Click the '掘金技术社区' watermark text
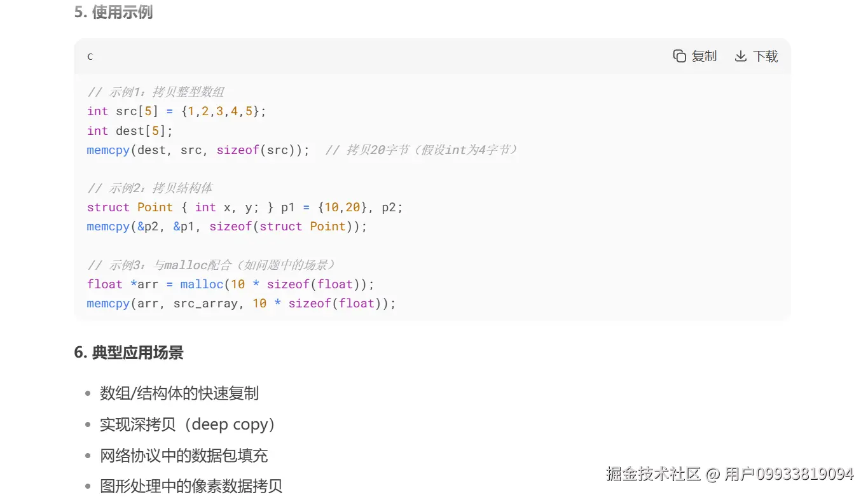868x497 pixels. [x=652, y=474]
